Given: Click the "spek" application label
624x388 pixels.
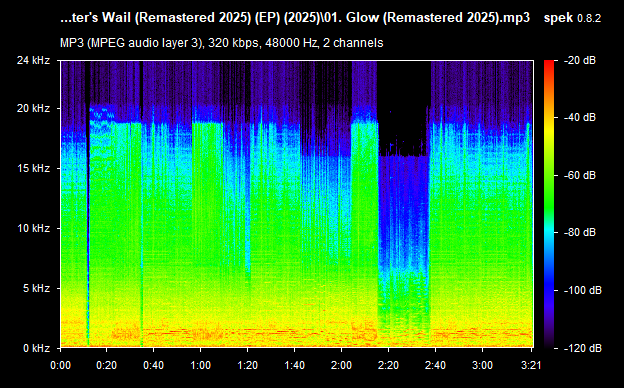Looking at the screenshot, I should click(x=558, y=18).
